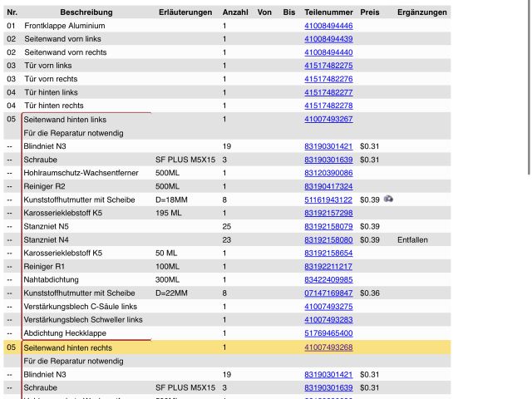The image size is (532, 399).
Task: Open Seitenwand hinten links part 41007493267
Action: 328,120
